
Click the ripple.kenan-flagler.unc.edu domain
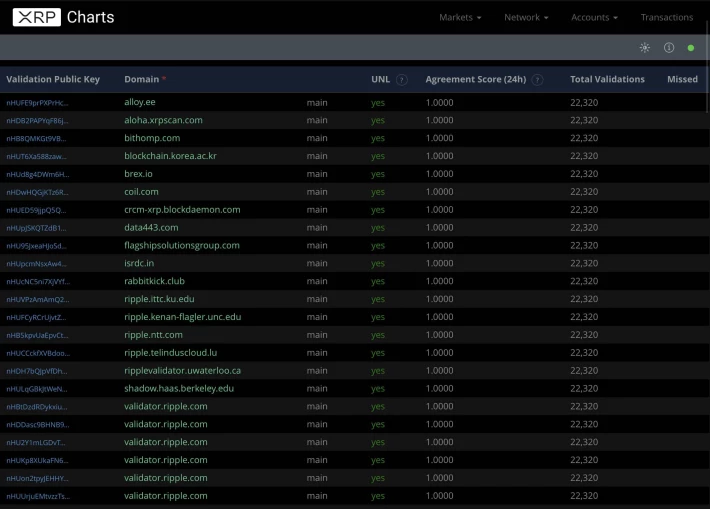(182, 317)
